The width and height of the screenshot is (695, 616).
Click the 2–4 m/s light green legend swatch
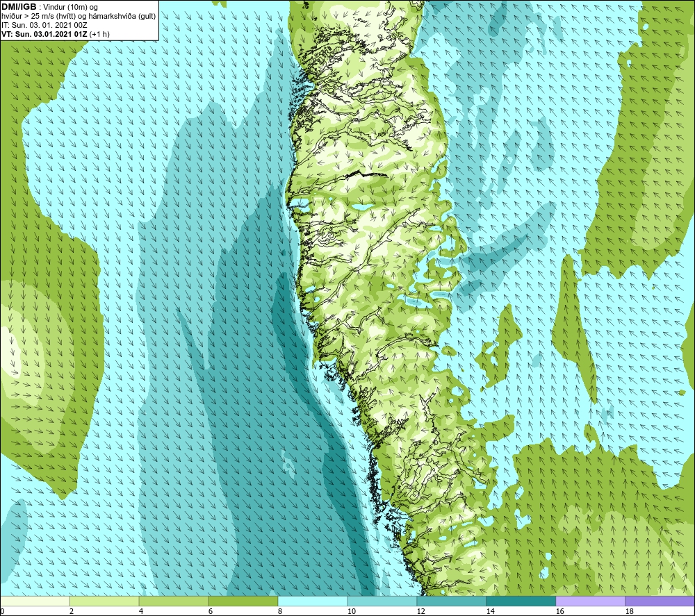pos(105,601)
